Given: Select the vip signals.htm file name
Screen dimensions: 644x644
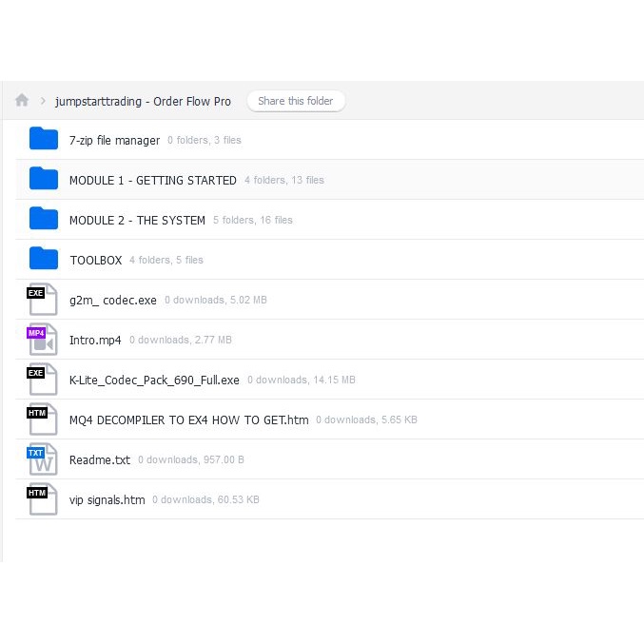Looking at the screenshot, I should pyautogui.click(x=107, y=499).
